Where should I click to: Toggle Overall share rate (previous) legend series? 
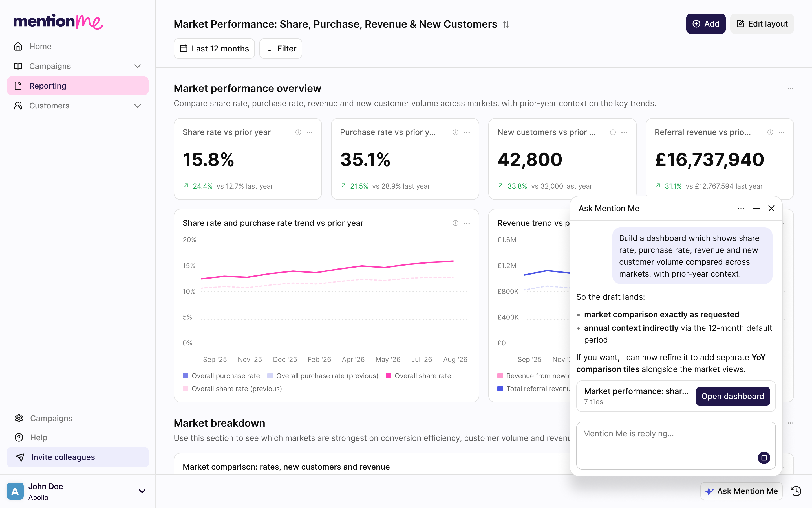pyautogui.click(x=232, y=389)
